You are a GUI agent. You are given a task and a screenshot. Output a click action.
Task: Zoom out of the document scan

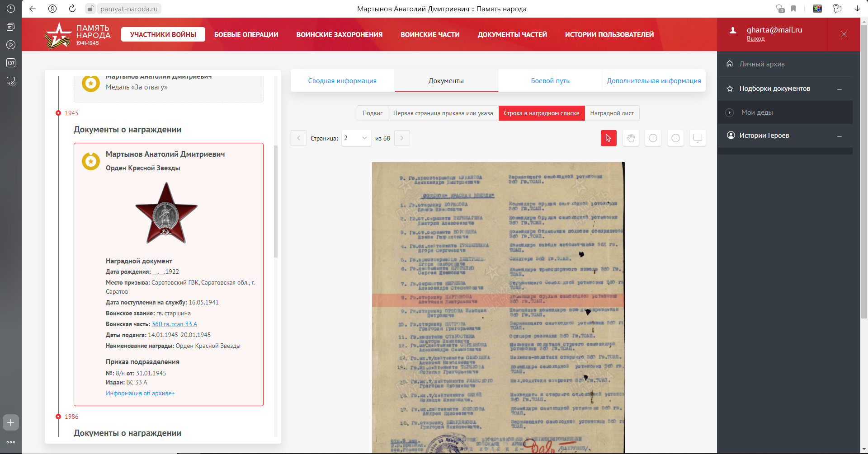[675, 138]
